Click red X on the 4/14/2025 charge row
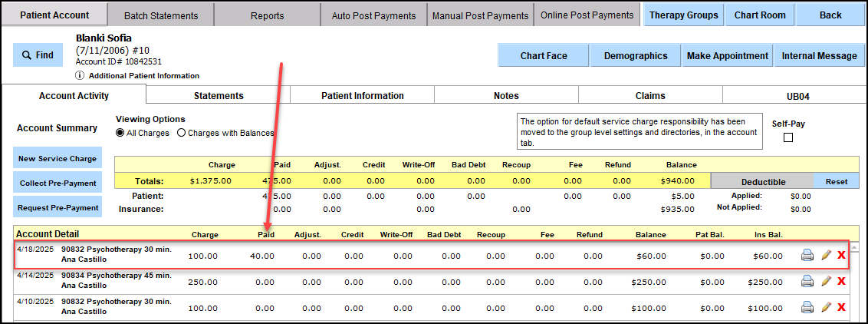 tap(841, 282)
